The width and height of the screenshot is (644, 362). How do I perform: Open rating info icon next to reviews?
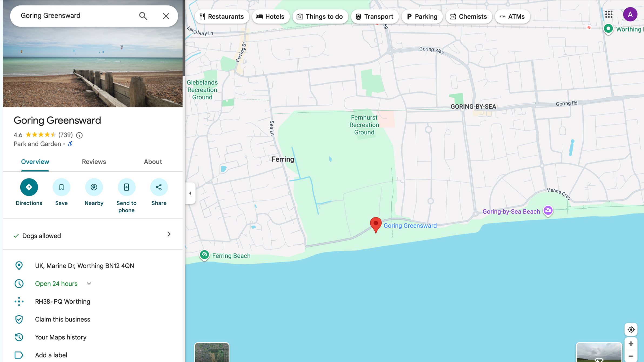click(x=79, y=135)
